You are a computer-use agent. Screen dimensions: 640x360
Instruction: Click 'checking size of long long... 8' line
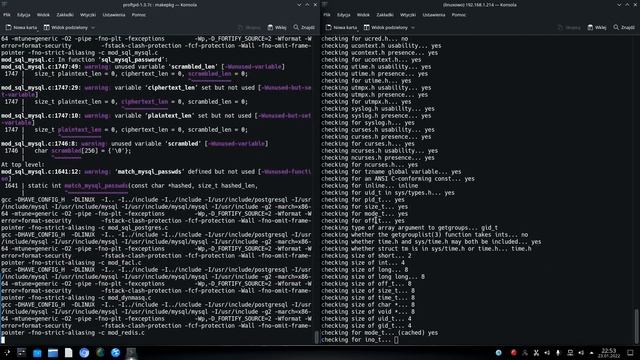pos(373,277)
